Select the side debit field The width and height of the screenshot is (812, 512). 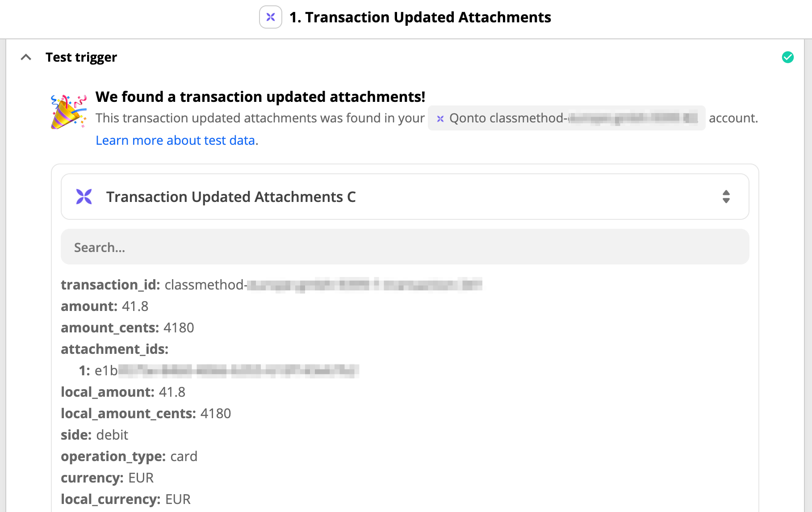94,435
